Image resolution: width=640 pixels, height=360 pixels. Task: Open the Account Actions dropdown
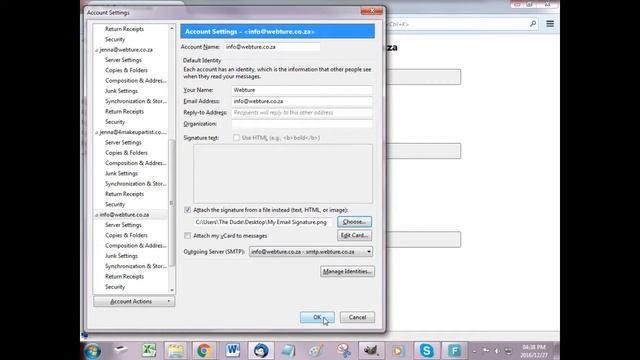click(134, 301)
